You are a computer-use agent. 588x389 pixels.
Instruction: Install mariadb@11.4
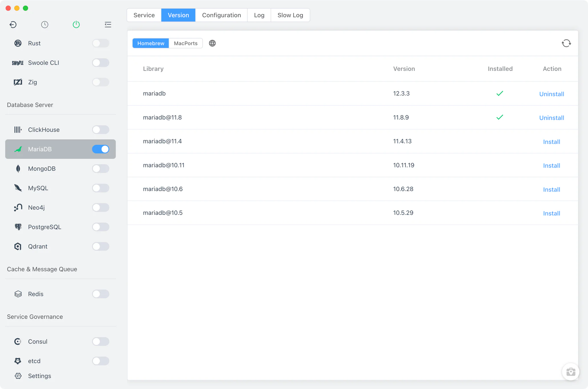(x=552, y=142)
